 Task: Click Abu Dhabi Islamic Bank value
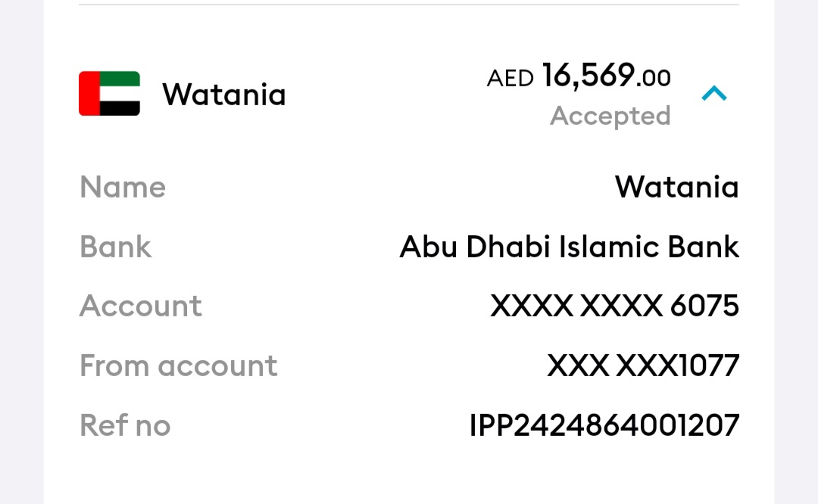569,247
